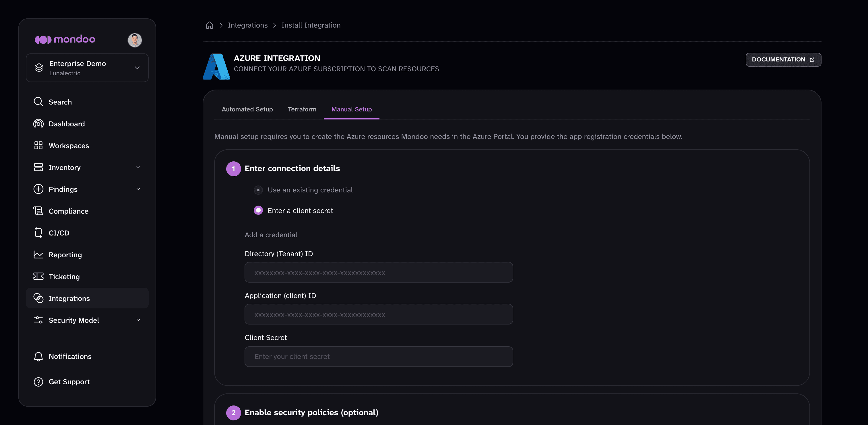Click the Reporting chart icon
The image size is (868, 425).
(38, 254)
